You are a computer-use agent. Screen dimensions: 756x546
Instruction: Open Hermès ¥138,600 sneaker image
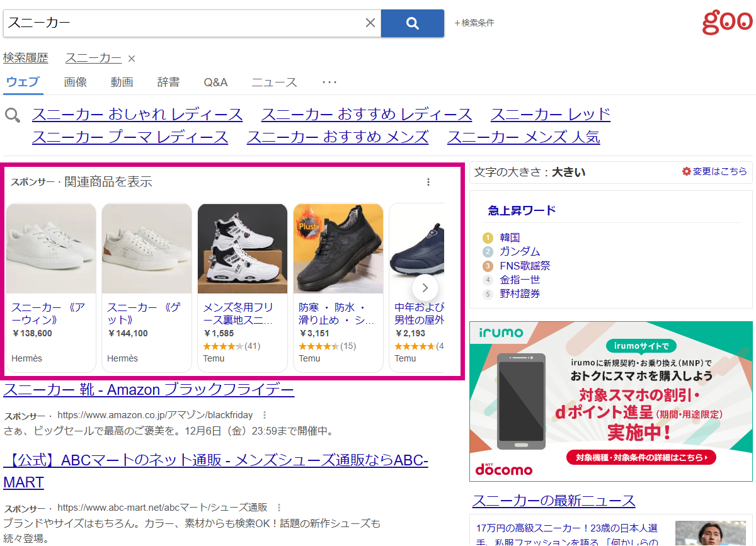click(51, 248)
